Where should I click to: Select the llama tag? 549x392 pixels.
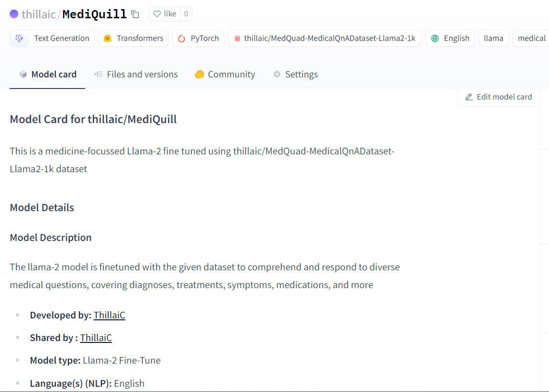pyautogui.click(x=493, y=38)
